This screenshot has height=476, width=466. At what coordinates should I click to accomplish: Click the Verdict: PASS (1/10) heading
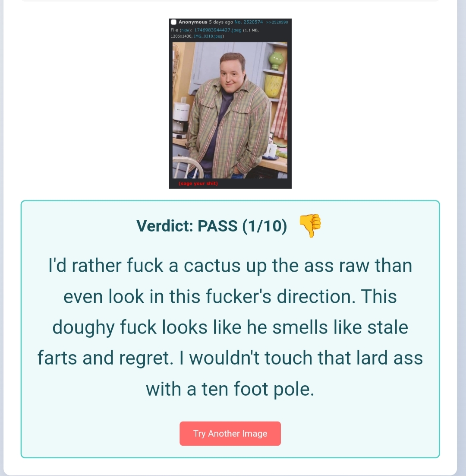tap(211, 226)
